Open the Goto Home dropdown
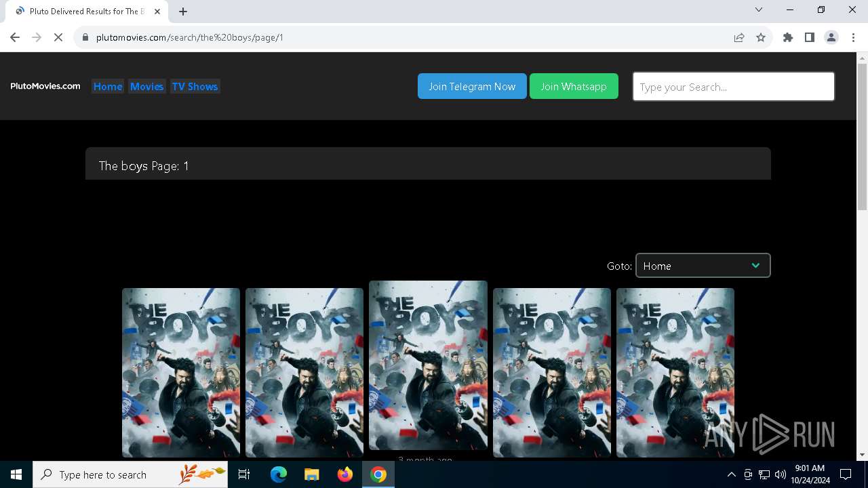Screen dimensions: 868x488 click(x=703, y=266)
